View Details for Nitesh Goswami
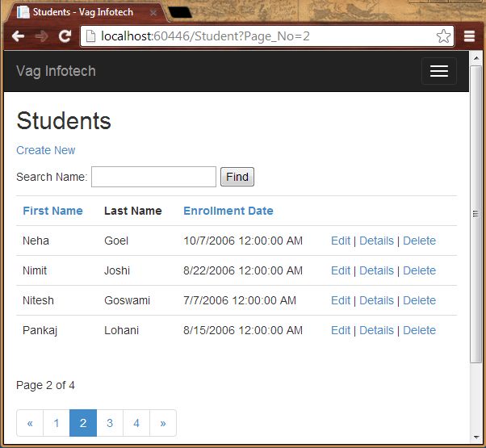 click(376, 300)
